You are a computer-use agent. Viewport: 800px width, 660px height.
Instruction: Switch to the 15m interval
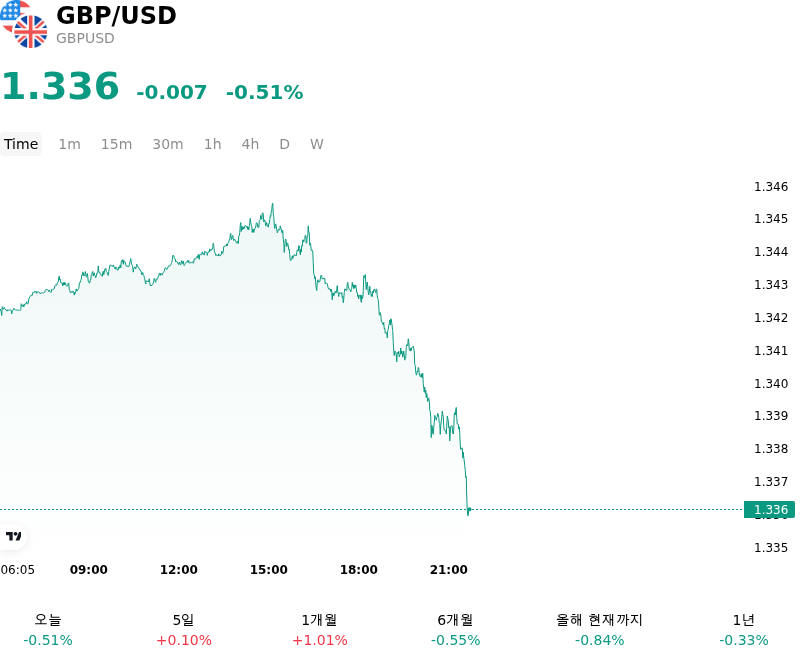pyautogui.click(x=116, y=144)
